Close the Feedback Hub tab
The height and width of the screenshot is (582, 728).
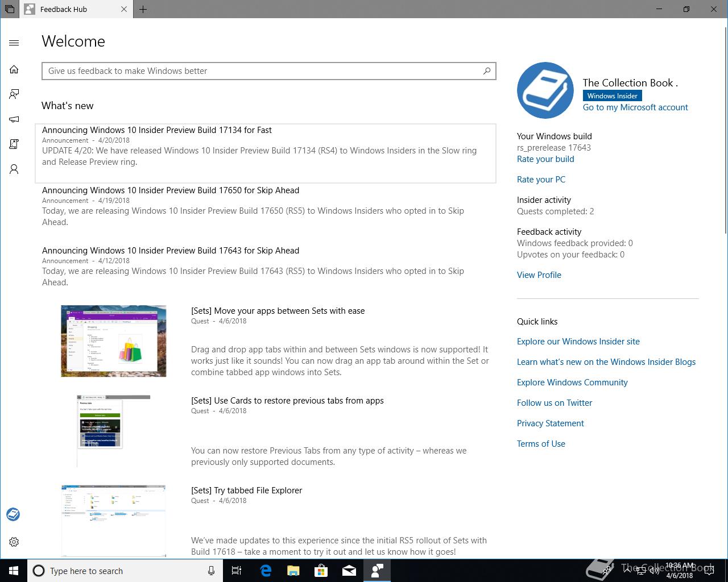pyautogui.click(x=124, y=9)
